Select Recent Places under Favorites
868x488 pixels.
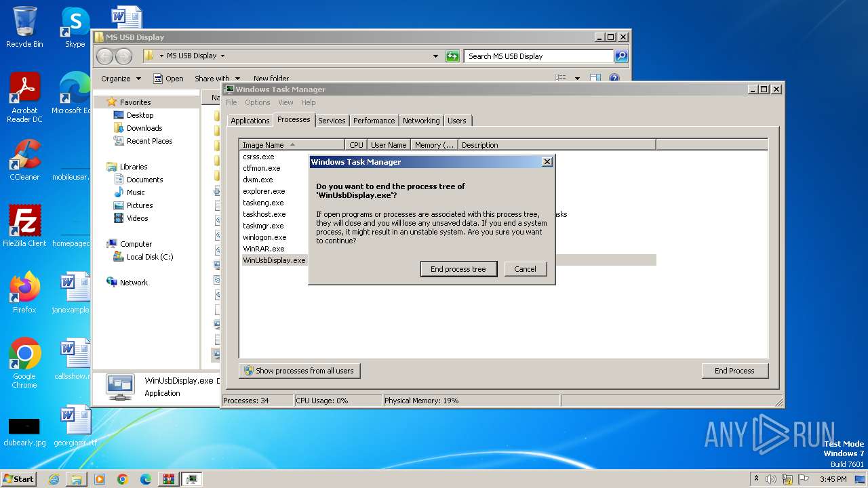149,141
